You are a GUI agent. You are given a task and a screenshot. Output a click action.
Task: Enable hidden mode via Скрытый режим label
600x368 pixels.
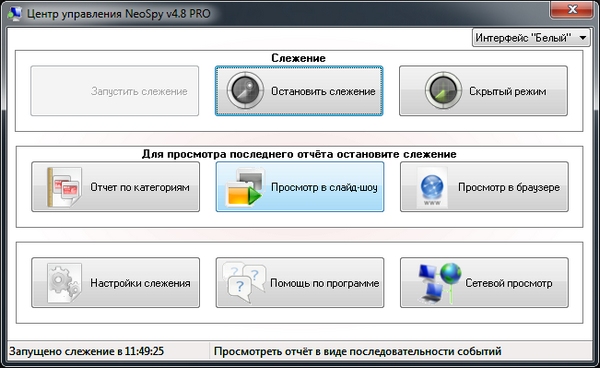[x=507, y=91]
